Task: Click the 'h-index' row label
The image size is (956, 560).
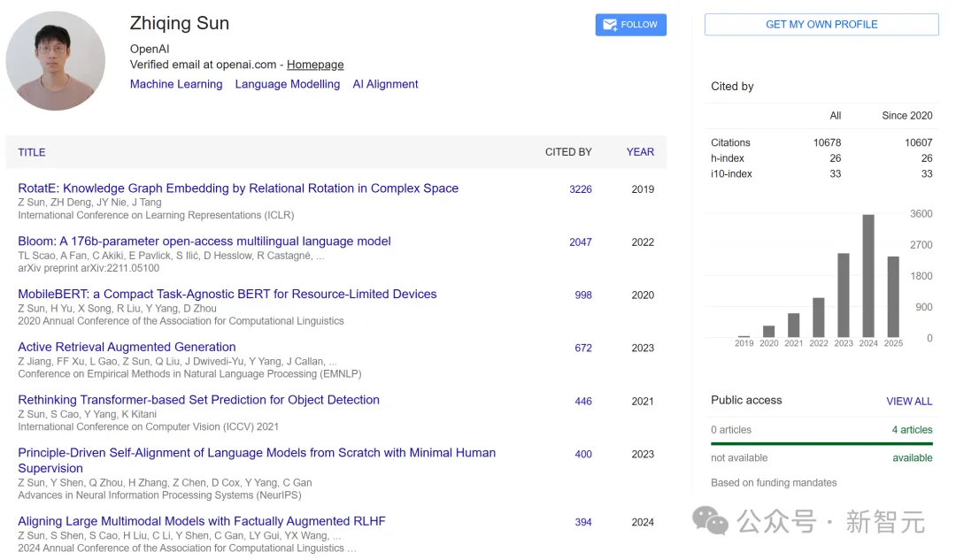Action: pyautogui.click(x=728, y=158)
